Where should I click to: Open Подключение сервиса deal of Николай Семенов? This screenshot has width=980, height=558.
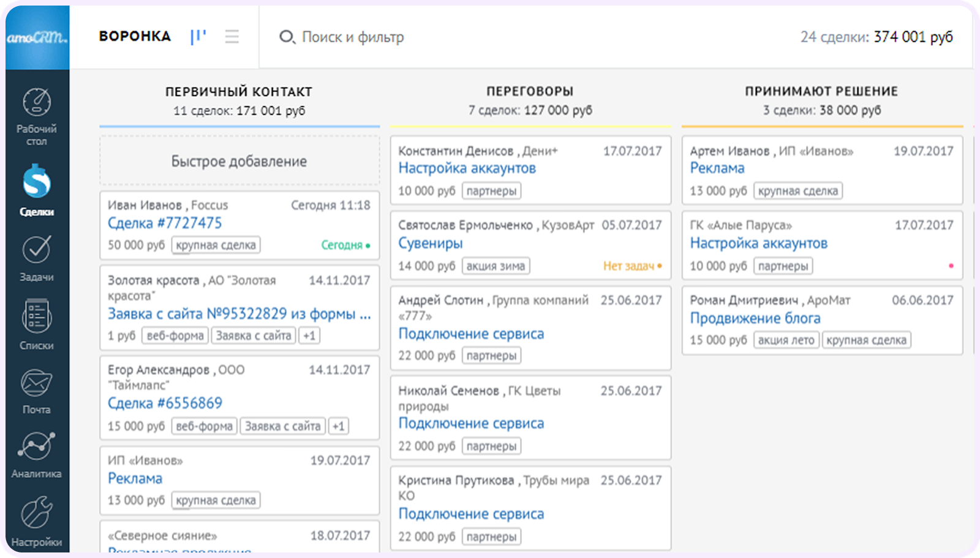471,423
